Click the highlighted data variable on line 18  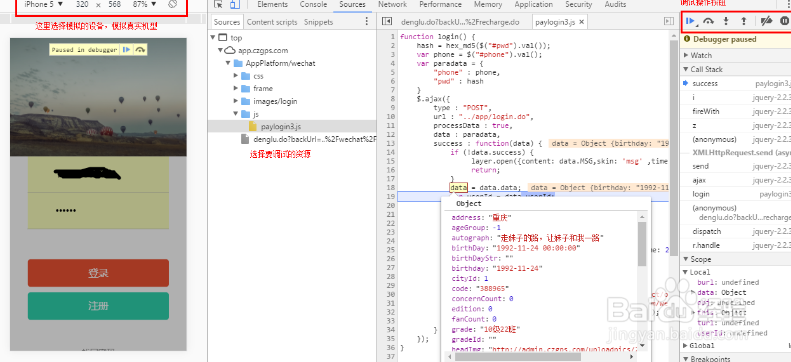(459, 188)
